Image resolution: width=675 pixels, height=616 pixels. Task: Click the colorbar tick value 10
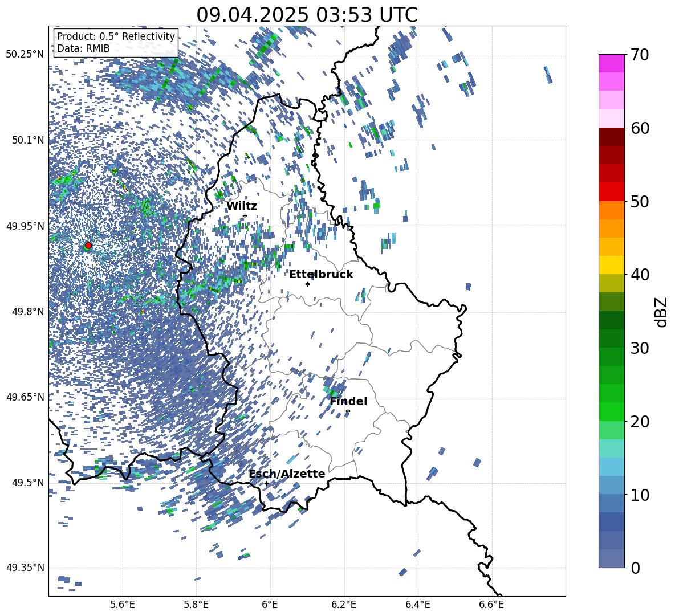[640, 494]
